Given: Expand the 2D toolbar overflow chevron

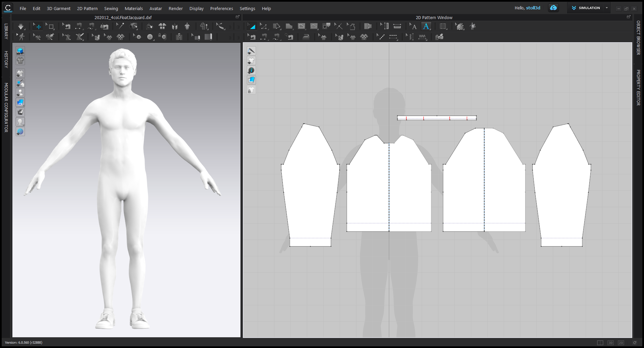Looking at the screenshot, I should [238, 26].
